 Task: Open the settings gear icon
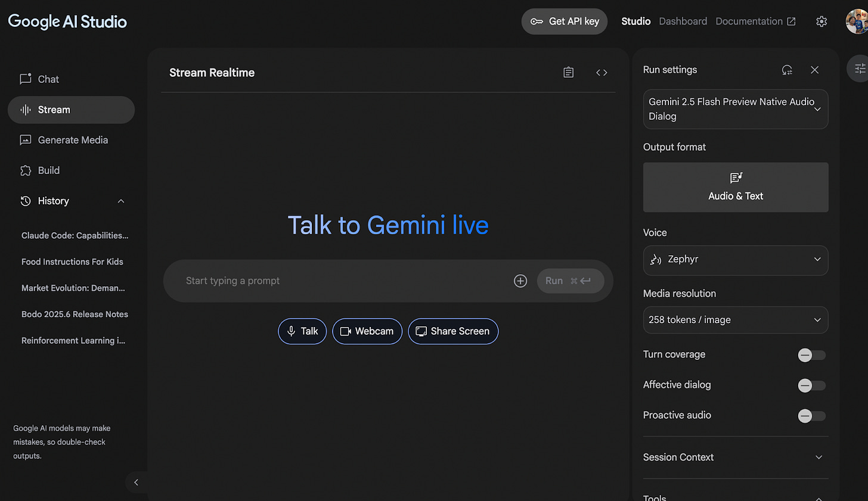pos(821,21)
